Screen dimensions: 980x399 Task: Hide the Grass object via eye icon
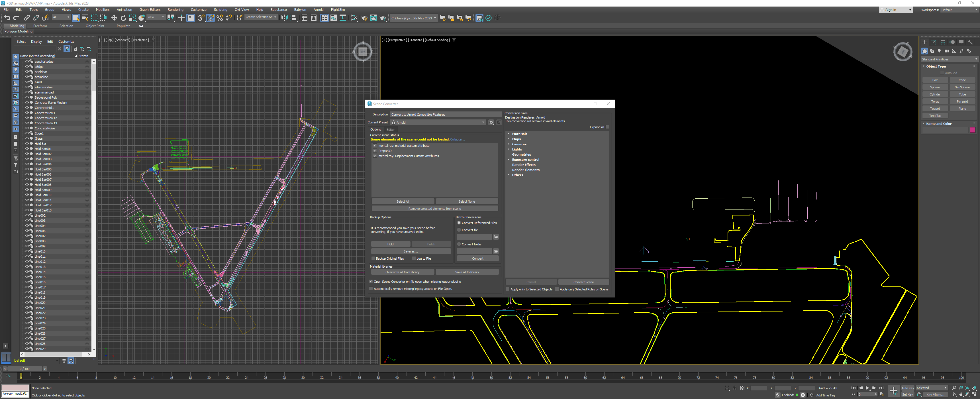(27, 139)
